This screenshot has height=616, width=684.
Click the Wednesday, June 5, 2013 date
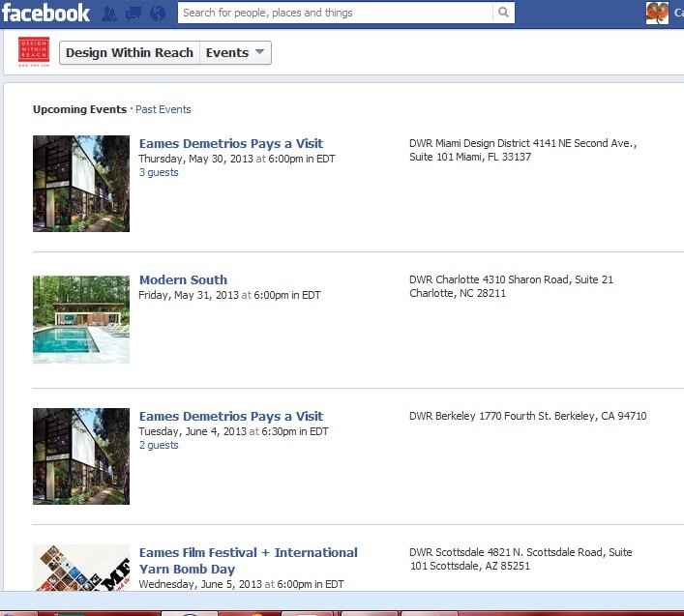point(200,584)
